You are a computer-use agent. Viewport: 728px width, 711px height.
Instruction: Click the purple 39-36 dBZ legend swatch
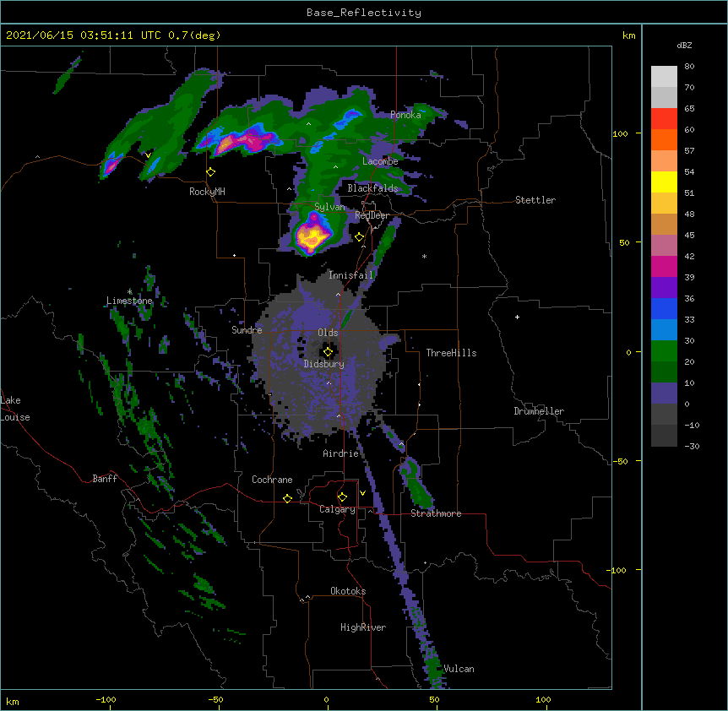point(664,288)
